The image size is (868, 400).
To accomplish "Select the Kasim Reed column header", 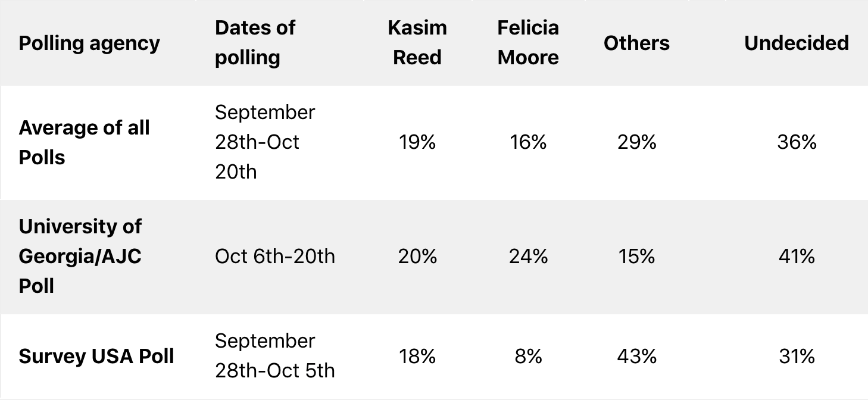I will tap(417, 43).
